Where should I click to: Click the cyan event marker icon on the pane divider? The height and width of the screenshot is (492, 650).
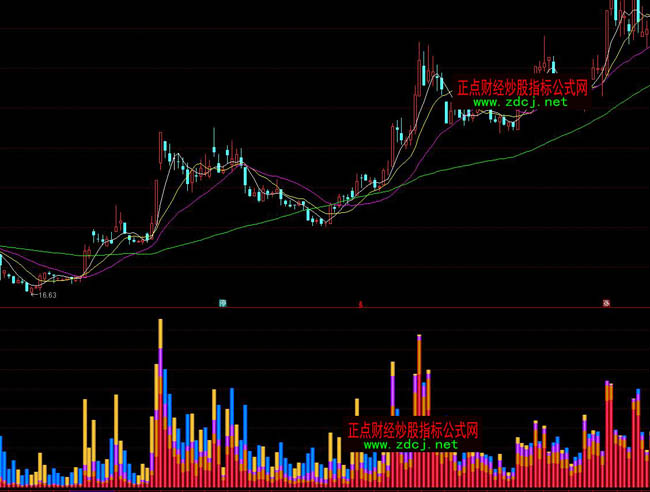tap(223, 302)
